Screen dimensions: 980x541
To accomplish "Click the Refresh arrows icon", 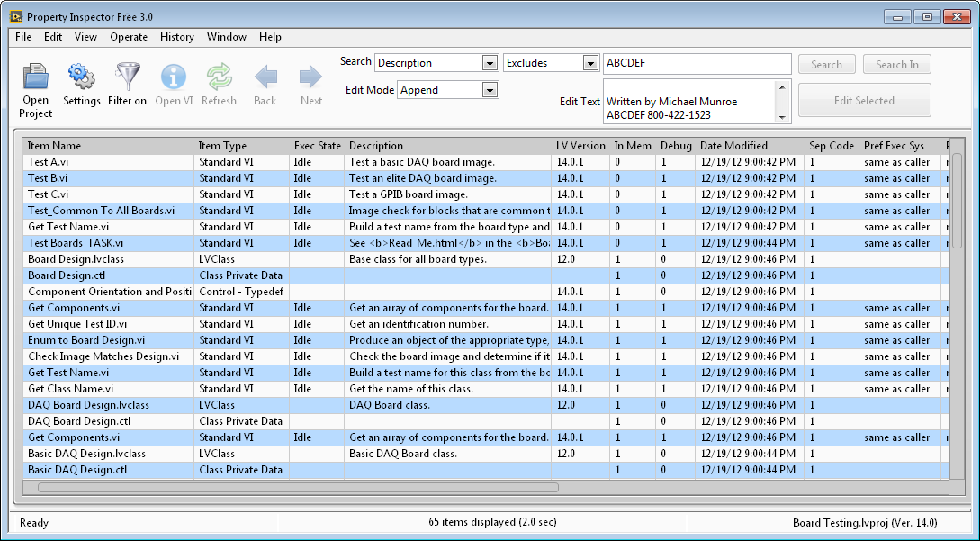I will coord(219,77).
